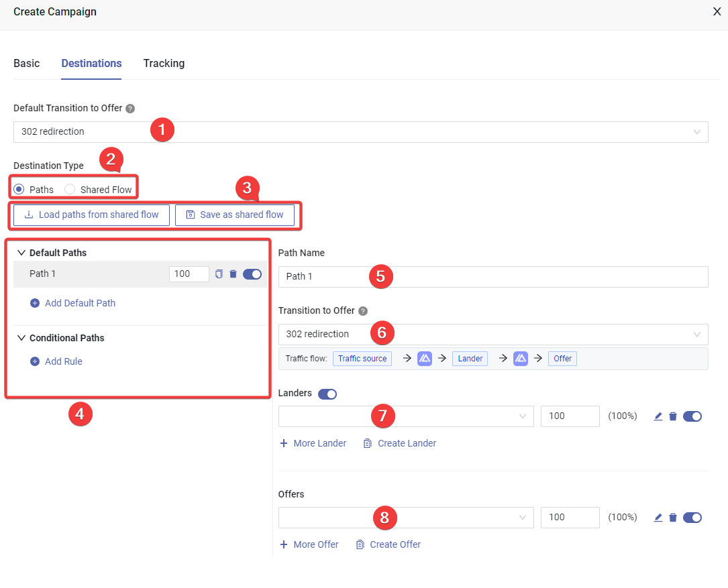This screenshot has height=588, width=728.
Task: Click Load paths from shared flow
Action: tap(91, 215)
